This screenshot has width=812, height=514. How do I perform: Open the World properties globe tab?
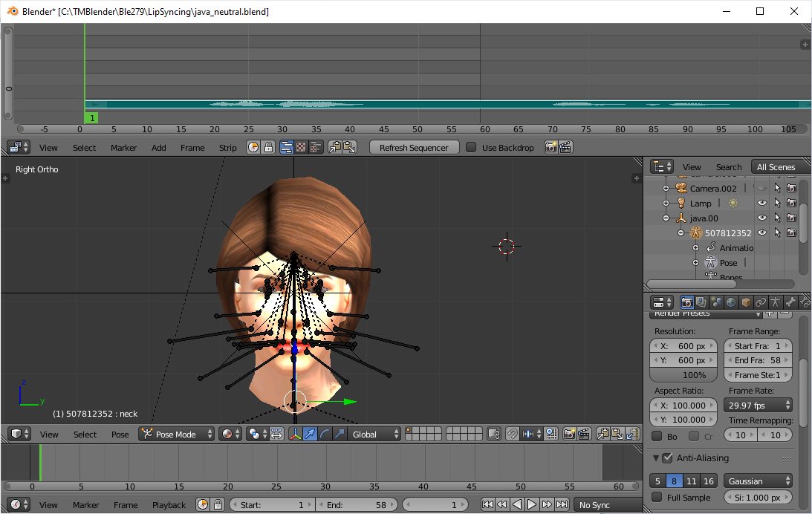click(731, 302)
